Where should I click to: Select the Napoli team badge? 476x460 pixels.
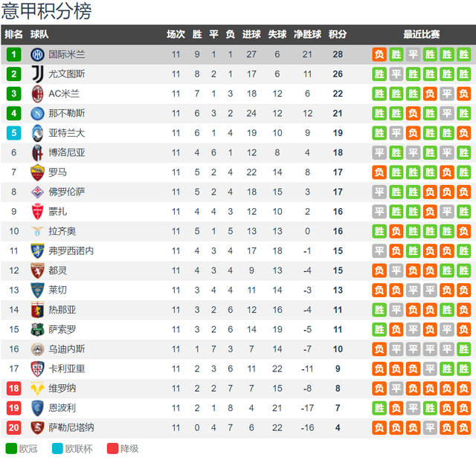click(37, 114)
